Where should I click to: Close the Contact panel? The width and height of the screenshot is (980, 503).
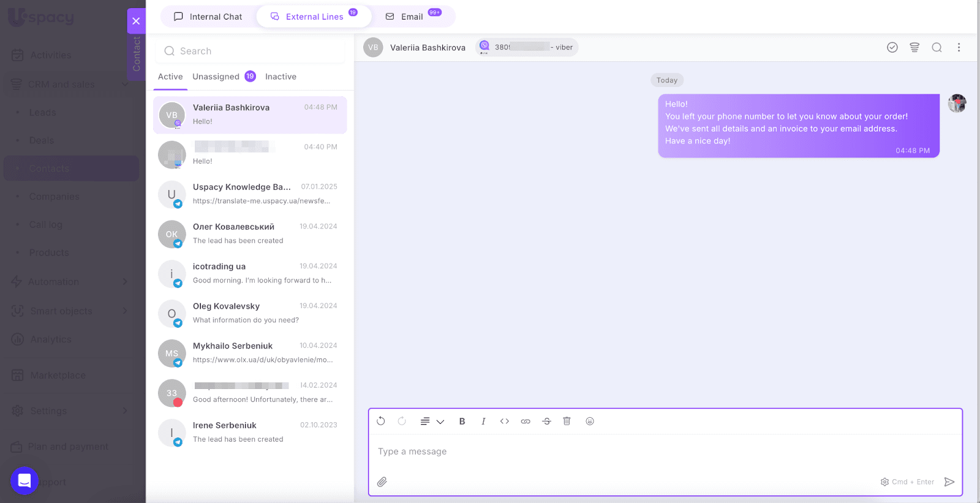136,21
